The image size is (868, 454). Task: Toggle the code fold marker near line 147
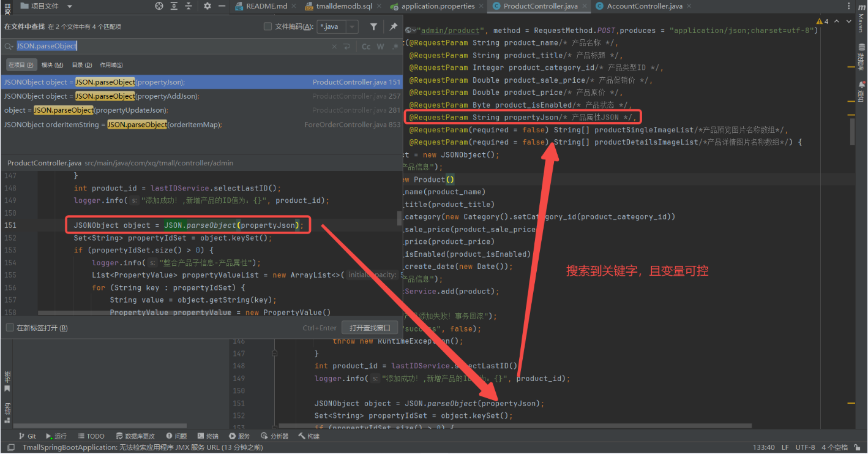coord(274,354)
